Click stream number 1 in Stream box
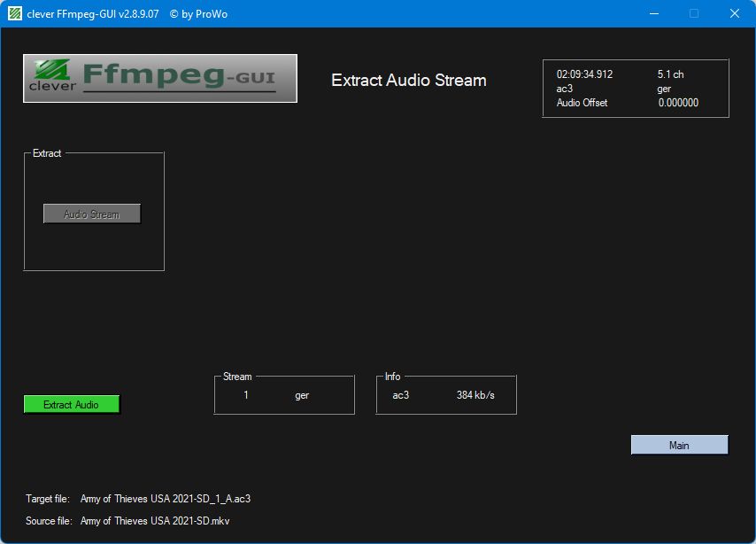Image resolution: width=756 pixels, height=544 pixels. click(x=246, y=395)
